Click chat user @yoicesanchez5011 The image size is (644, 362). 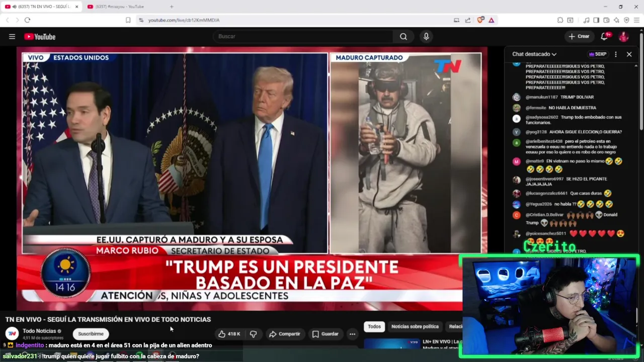546,233
